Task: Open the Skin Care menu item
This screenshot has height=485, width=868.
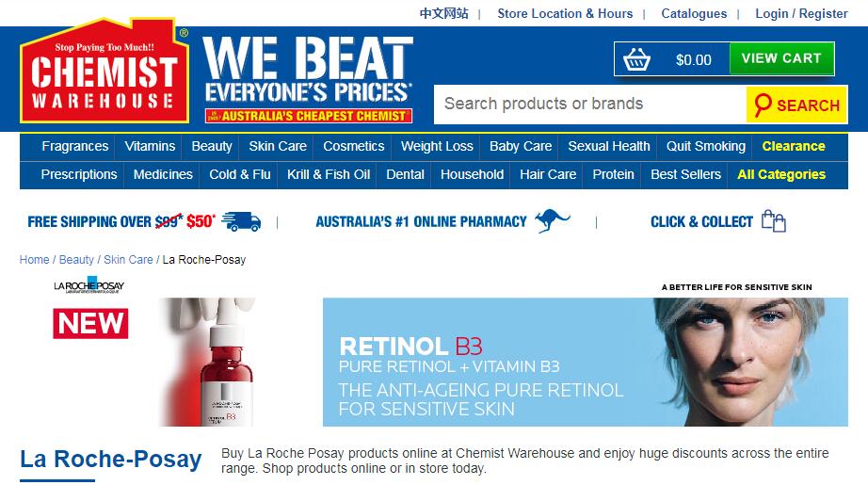Action: click(x=278, y=146)
